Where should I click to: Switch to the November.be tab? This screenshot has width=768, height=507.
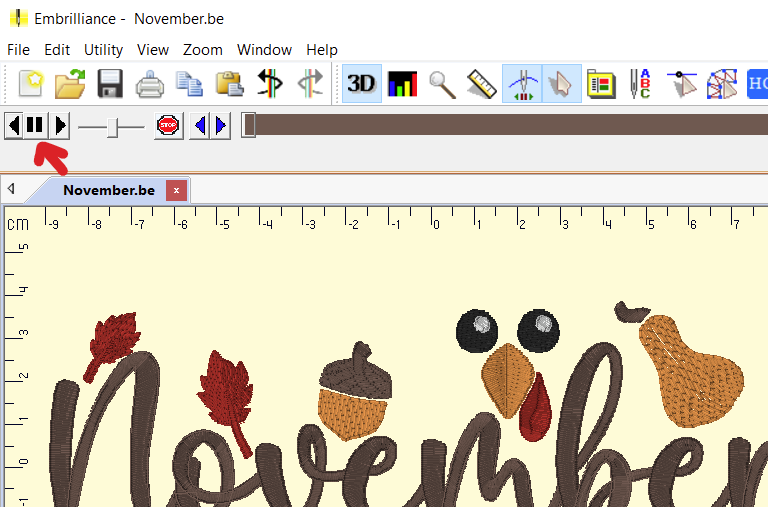click(x=108, y=190)
